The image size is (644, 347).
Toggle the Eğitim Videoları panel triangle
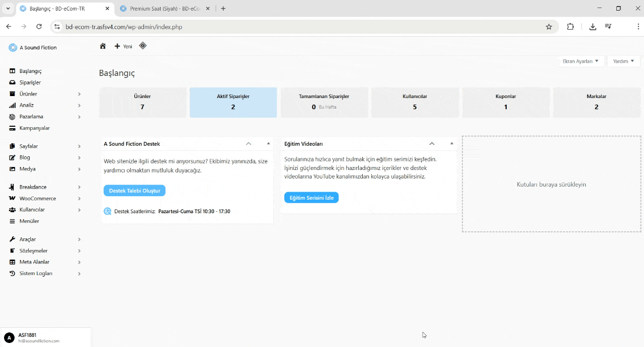point(452,144)
